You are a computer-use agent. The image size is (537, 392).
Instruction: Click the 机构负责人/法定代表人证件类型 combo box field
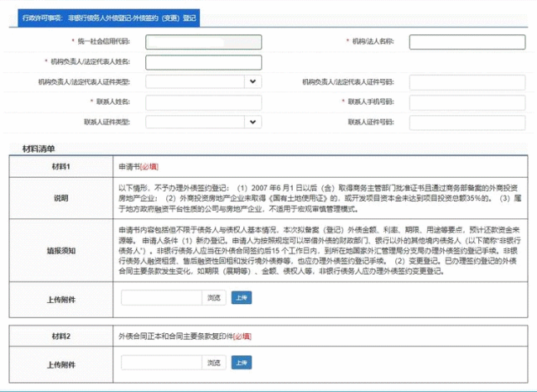tap(203, 82)
